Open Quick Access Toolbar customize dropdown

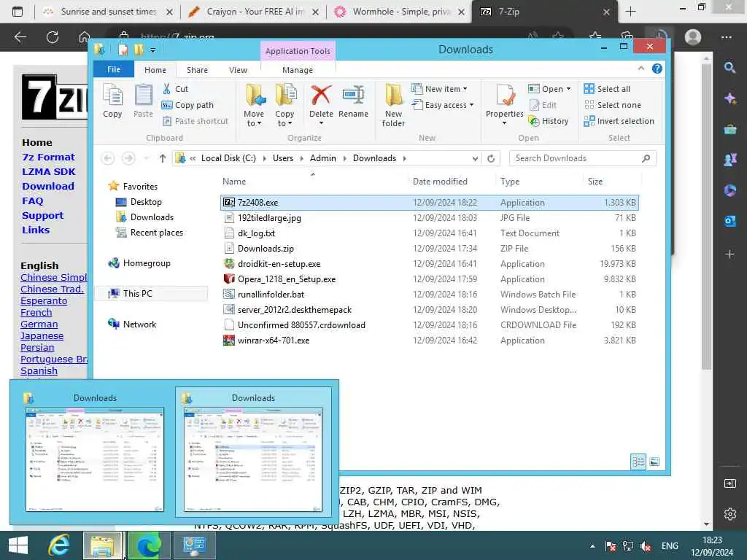(152, 50)
